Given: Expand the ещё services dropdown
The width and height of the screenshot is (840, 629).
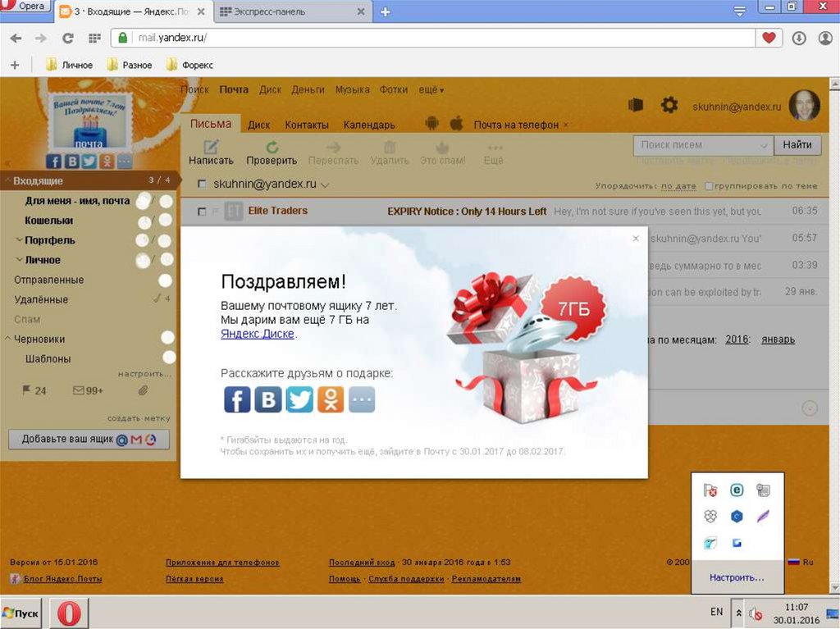Looking at the screenshot, I should tap(431, 90).
